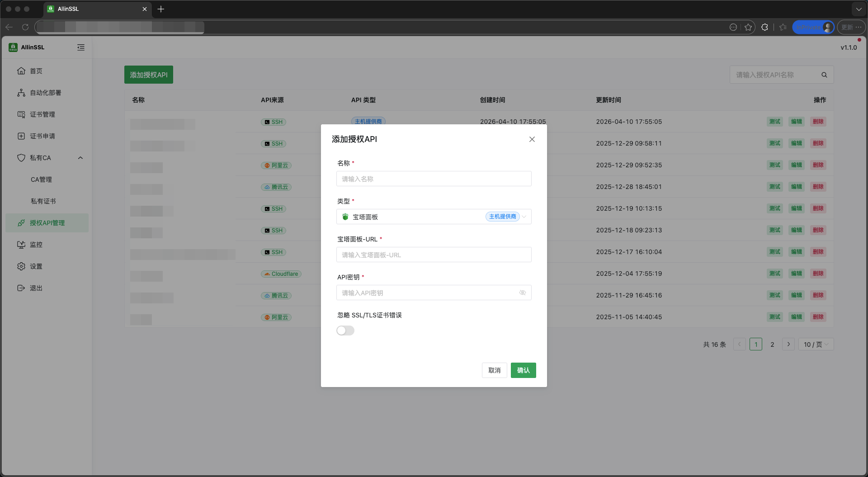The image size is (868, 477).
Task: Click 删除 for the 2025-12-29 09:52:35 row
Action: (x=818, y=165)
